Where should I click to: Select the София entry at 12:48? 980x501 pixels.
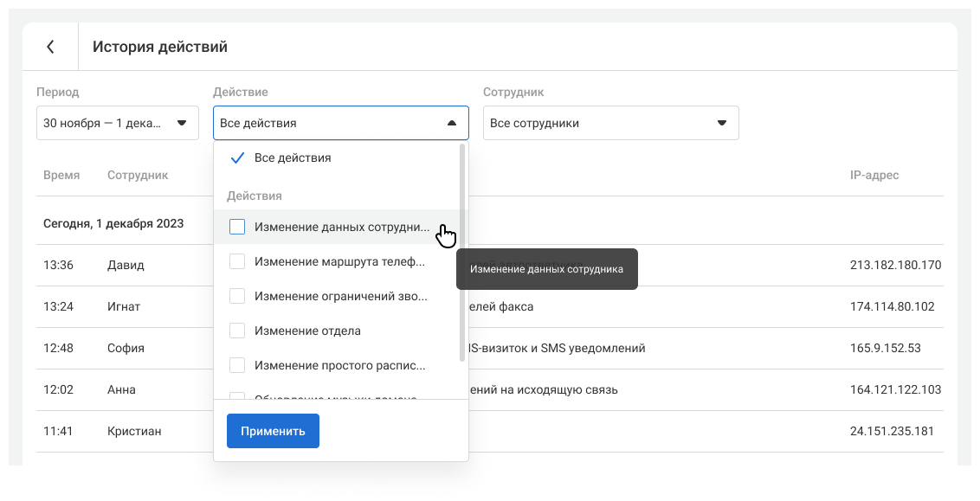(126, 348)
